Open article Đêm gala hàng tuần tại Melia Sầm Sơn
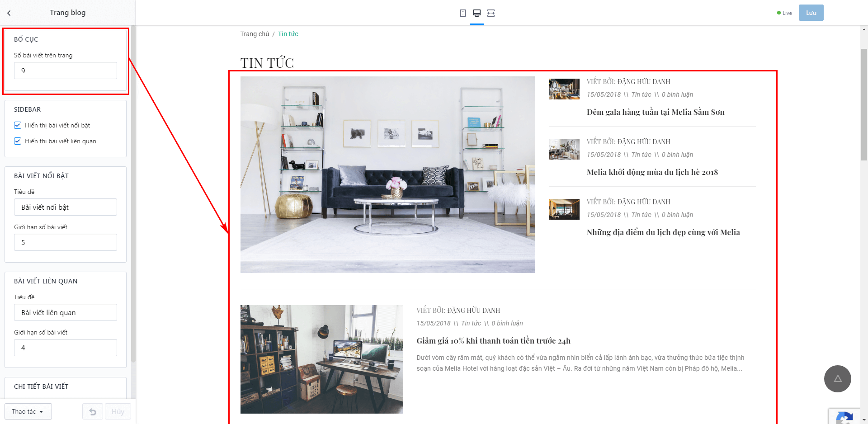The width and height of the screenshot is (868, 424). click(x=656, y=112)
